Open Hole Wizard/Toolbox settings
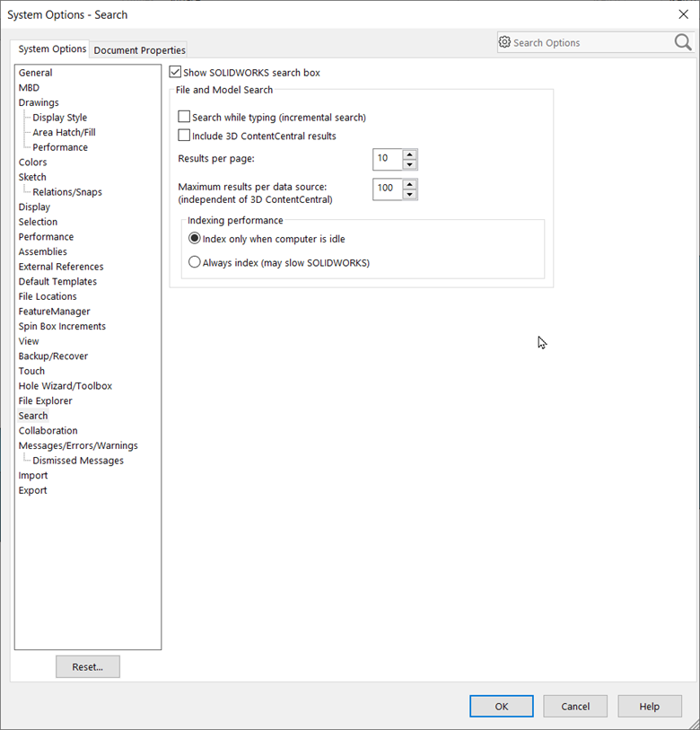This screenshot has height=730, width=700. coord(66,385)
